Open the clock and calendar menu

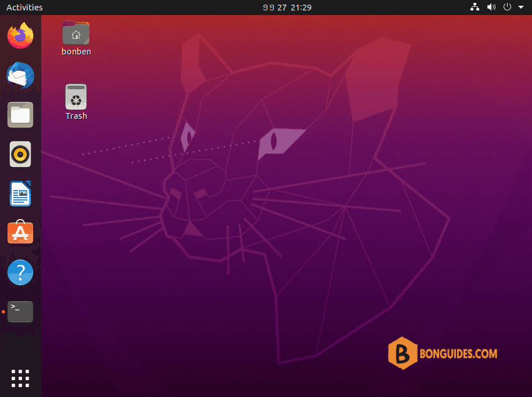click(x=287, y=8)
